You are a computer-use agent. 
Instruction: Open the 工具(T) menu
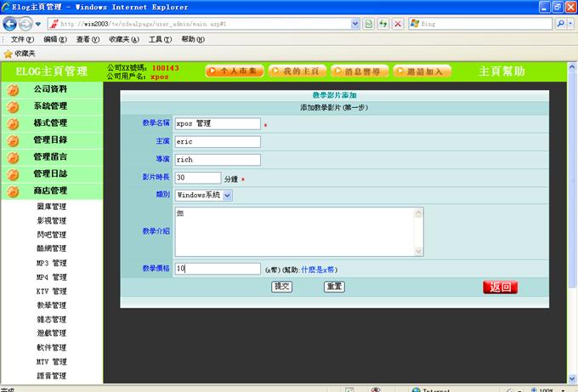click(x=160, y=39)
